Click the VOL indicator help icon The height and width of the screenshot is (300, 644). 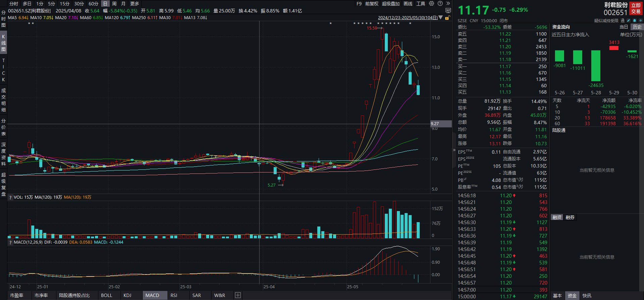click(x=10, y=198)
